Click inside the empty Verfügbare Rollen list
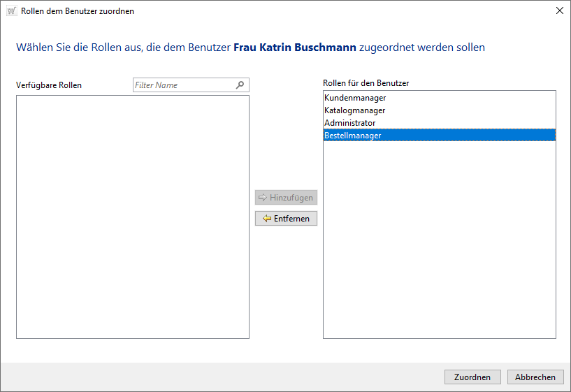The height and width of the screenshot is (392, 571). 132,217
